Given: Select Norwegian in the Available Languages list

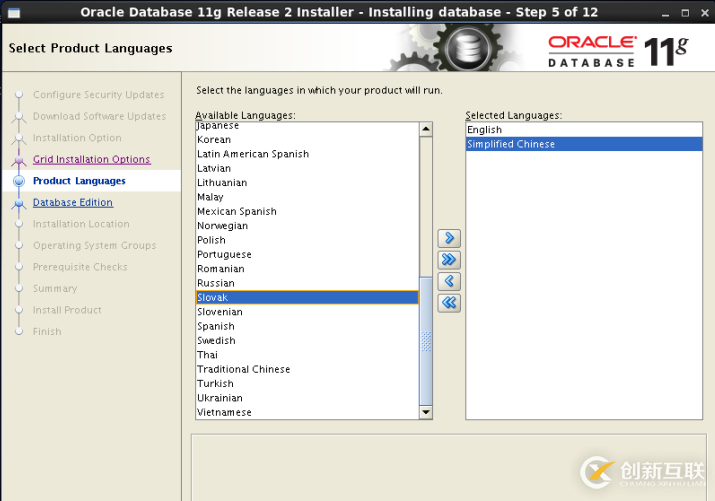Looking at the screenshot, I should point(307,226).
